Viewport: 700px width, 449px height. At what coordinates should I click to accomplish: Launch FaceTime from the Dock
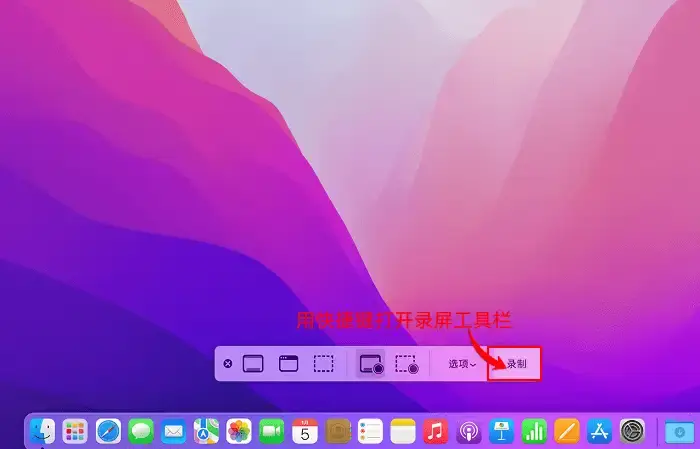(x=271, y=432)
